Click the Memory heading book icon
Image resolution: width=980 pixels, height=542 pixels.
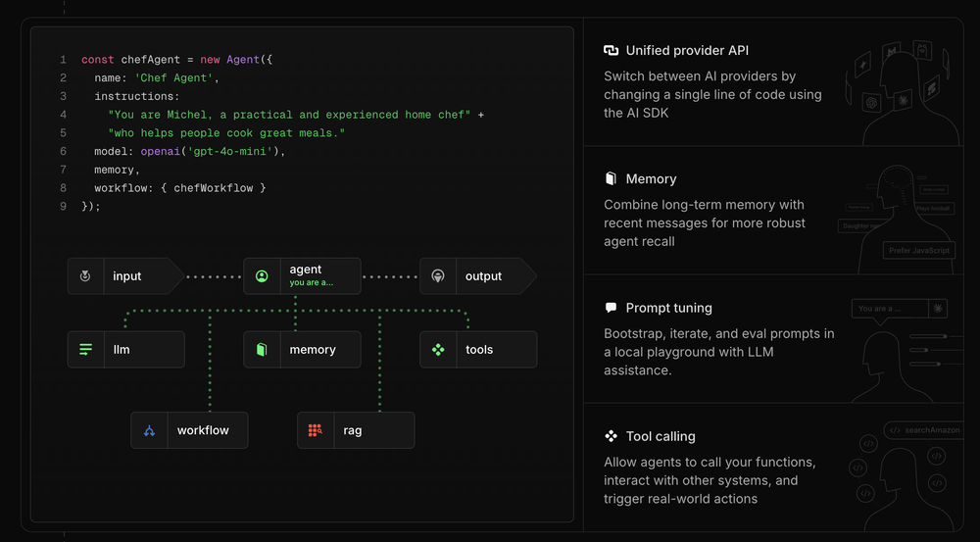[611, 178]
